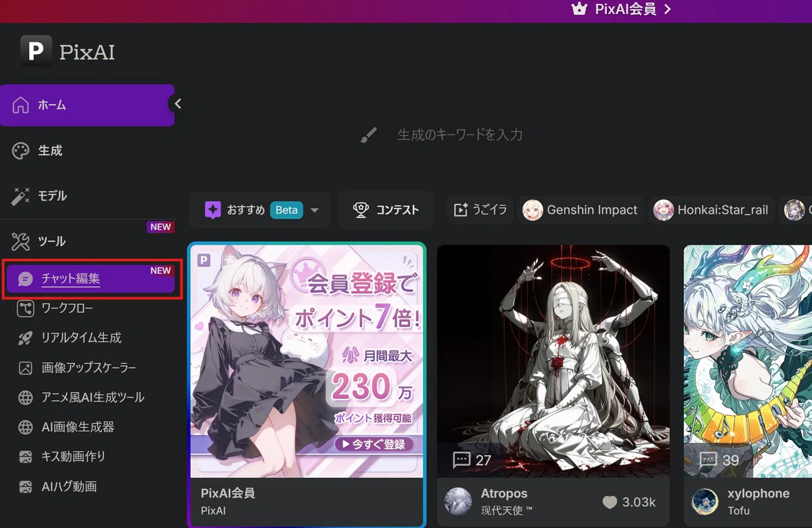Select the ホーム menu item
The image size is (812, 528).
[87, 105]
